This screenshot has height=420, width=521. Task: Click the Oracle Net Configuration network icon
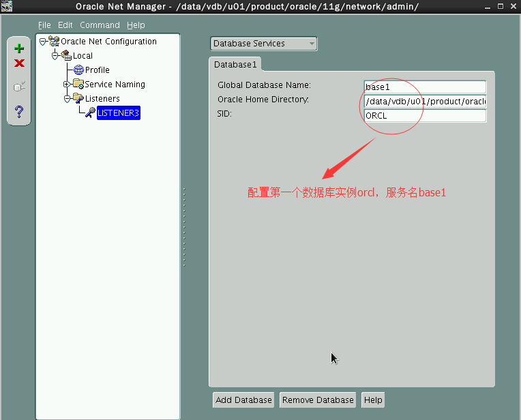click(x=54, y=41)
